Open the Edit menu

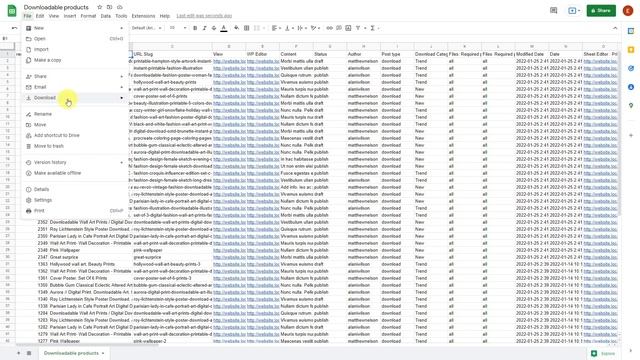pyautogui.click(x=40, y=16)
